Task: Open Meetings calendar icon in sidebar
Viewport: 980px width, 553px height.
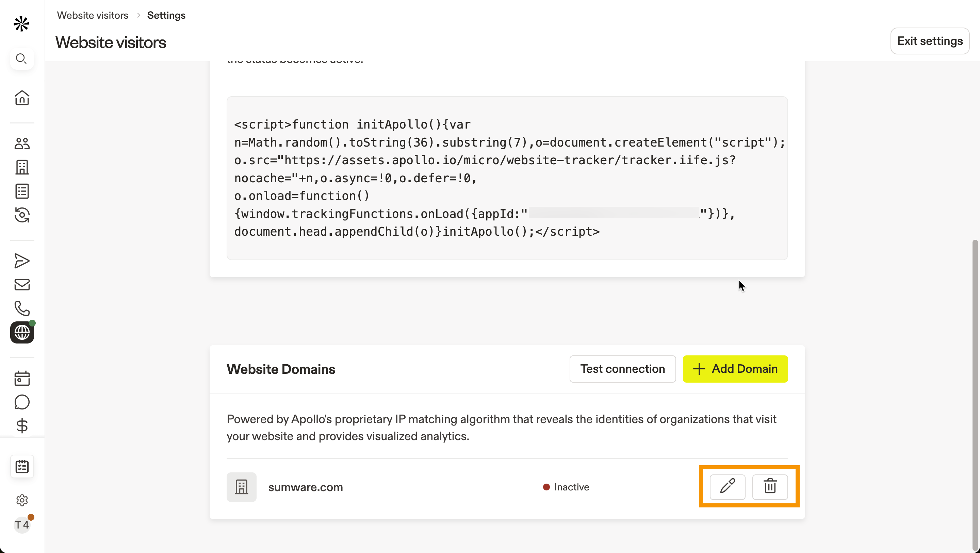Action: [x=22, y=378]
